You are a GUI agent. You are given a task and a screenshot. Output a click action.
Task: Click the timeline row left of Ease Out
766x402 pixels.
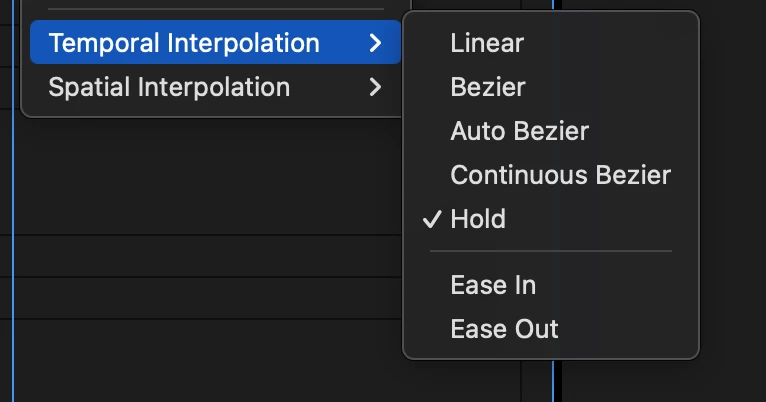pos(200,340)
